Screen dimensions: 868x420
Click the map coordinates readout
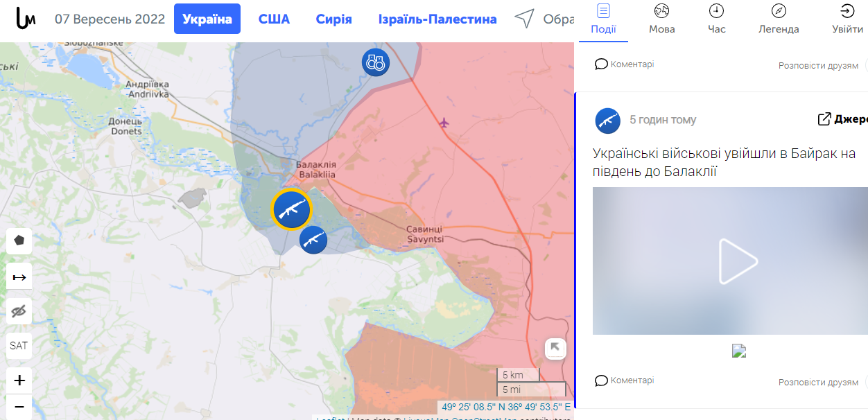(x=506, y=407)
